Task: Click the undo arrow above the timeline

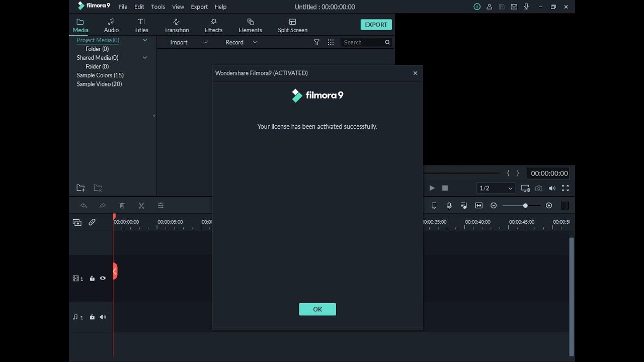Action: click(x=84, y=205)
